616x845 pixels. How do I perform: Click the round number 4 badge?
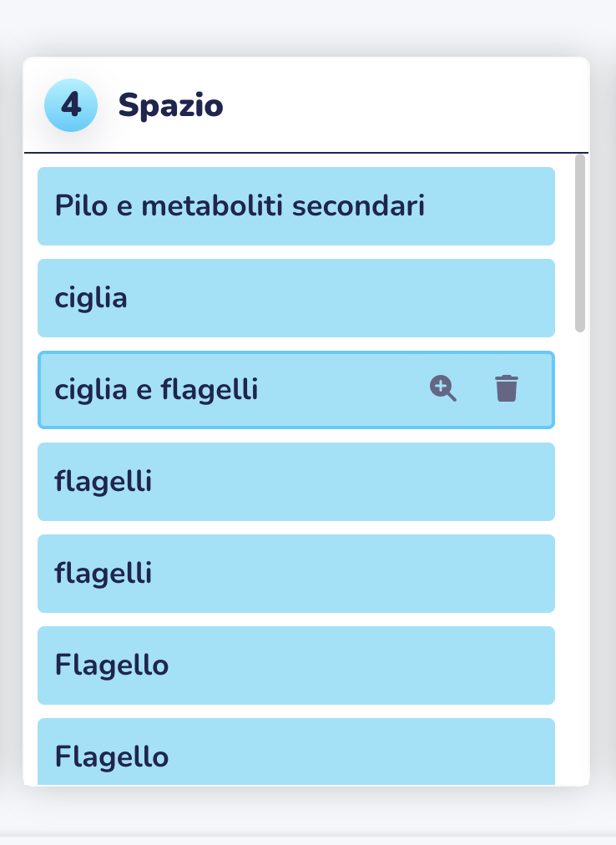tap(71, 105)
